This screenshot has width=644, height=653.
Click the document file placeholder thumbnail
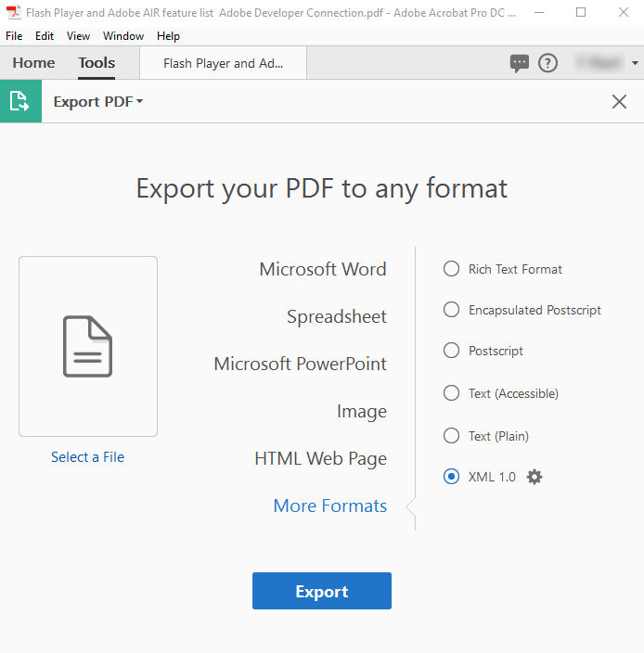click(88, 347)
